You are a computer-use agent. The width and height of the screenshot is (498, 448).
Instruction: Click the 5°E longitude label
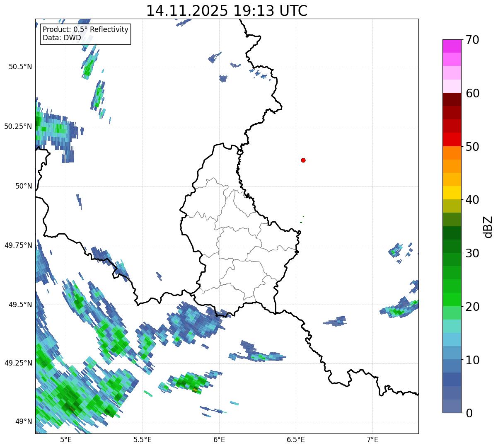66,439
